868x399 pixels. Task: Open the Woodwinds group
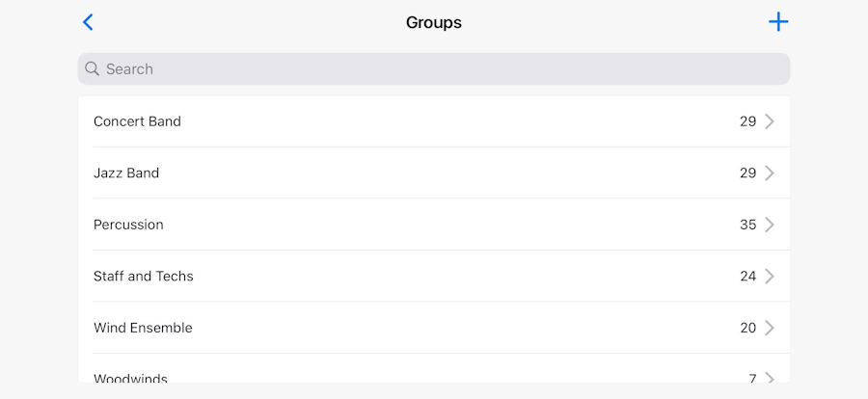pyautogui.click(x=130, y=378)
